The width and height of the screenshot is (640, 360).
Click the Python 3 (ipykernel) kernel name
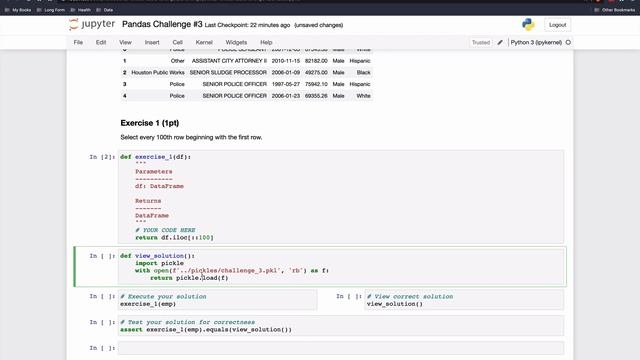click(x=536, y=42)
